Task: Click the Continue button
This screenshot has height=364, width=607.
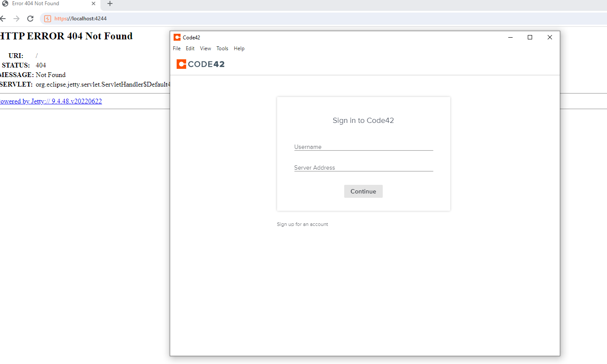Action: (x=363, y=191)
